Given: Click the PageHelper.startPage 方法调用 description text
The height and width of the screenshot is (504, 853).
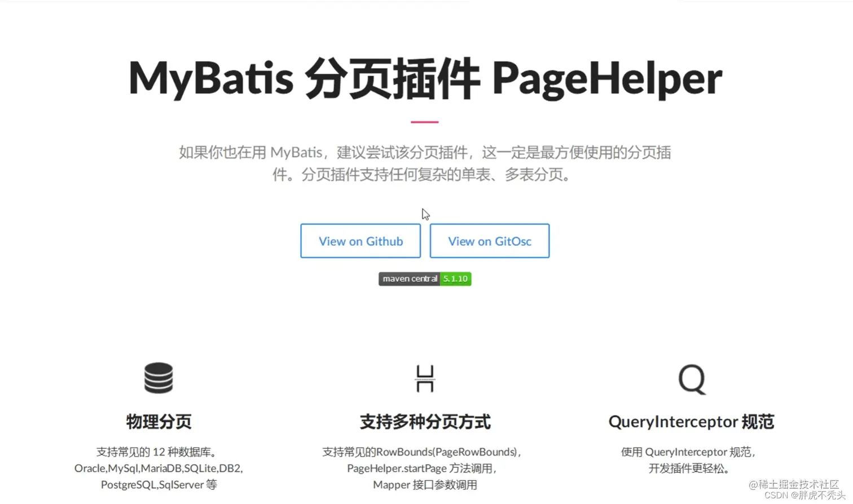Looking at the screenshot, I should pyautogui.click(x=424, y=468).
